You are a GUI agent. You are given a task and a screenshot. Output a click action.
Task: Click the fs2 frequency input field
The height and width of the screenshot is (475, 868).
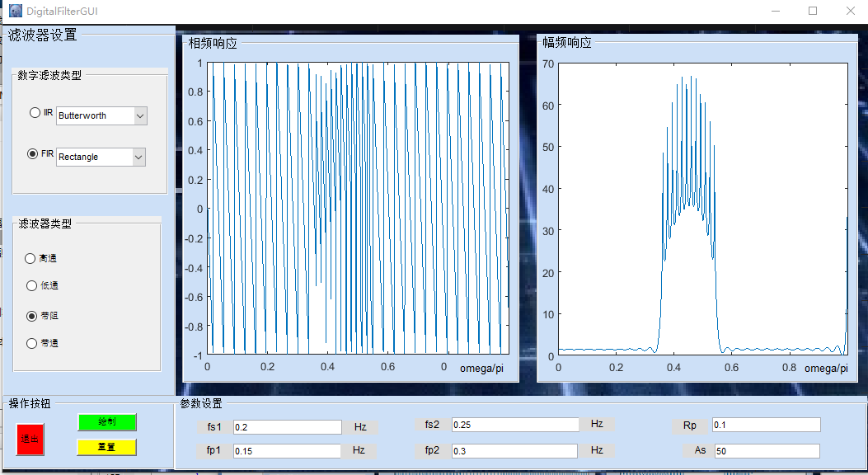[515, 424]
